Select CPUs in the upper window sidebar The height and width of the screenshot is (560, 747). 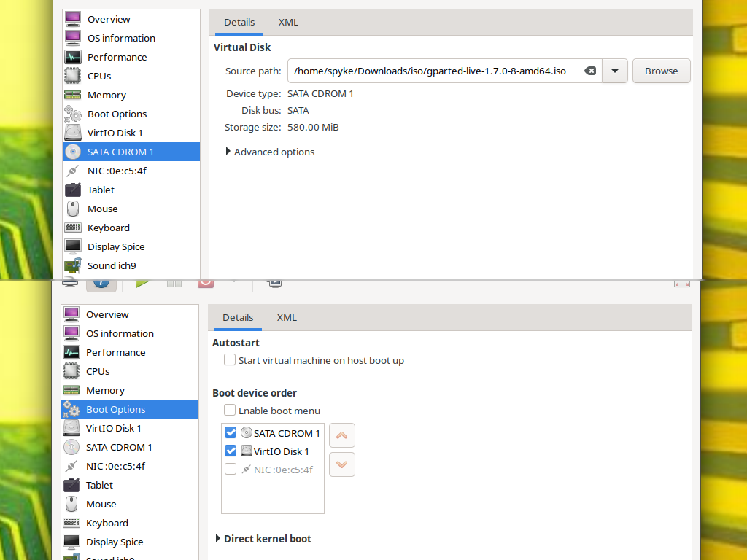pos(99,76)
